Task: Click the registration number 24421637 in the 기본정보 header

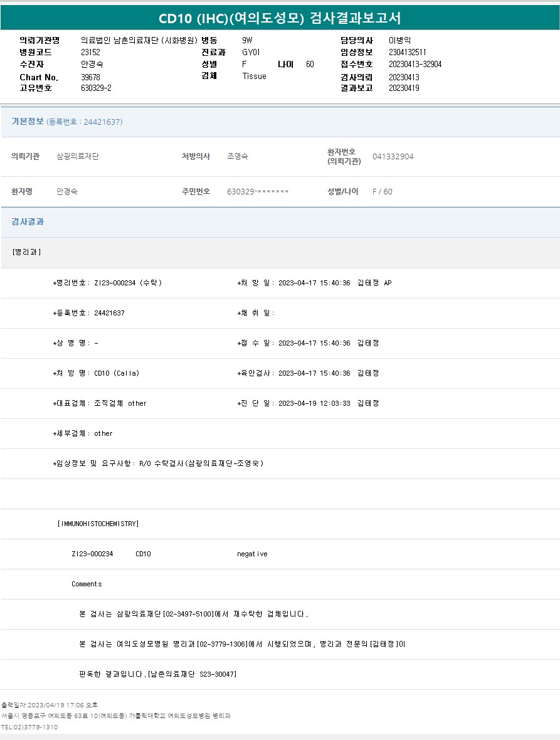Action: 102,122
